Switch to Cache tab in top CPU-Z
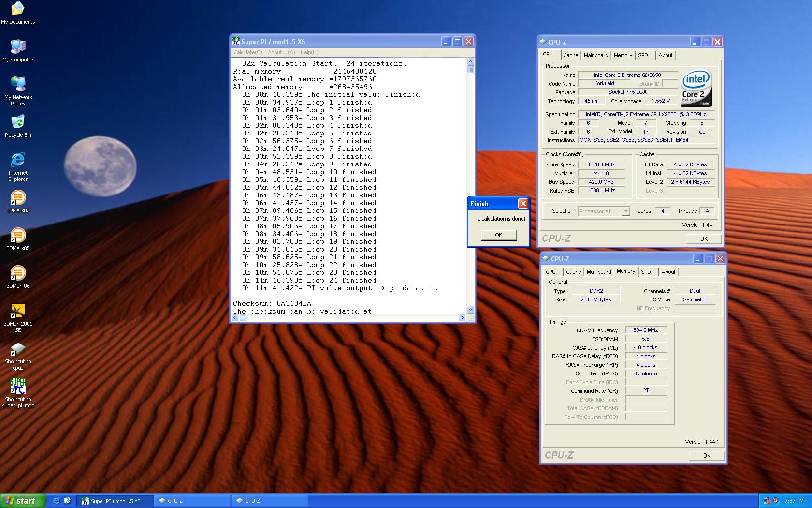Screen dimensions: 812x508 (x=571, y=55)
